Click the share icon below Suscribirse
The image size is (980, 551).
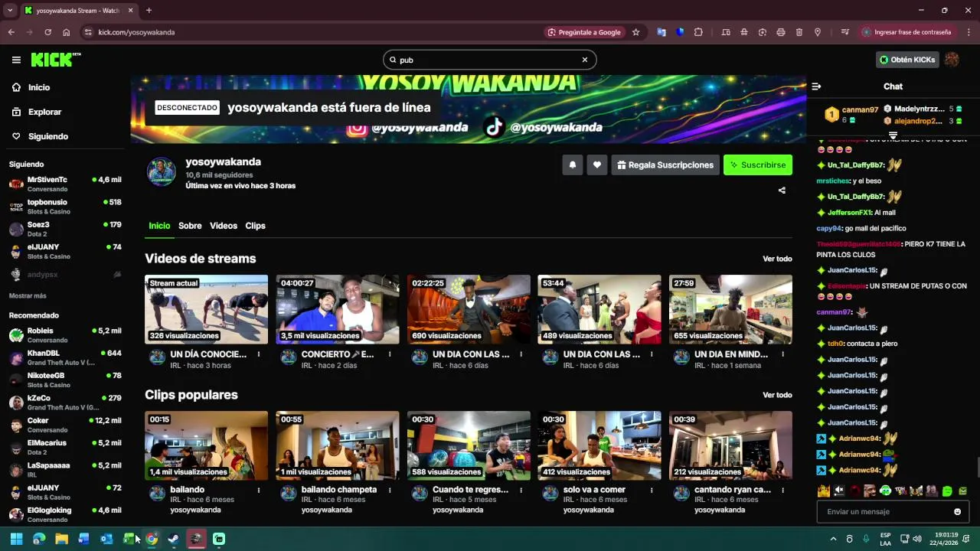tap(782, 190)
